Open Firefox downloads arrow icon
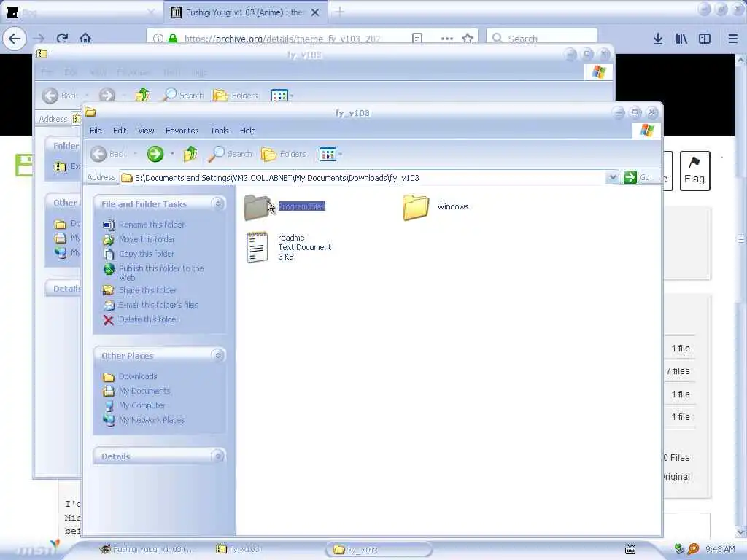Screen dimensions: 747x560 [x=658, y=39]
